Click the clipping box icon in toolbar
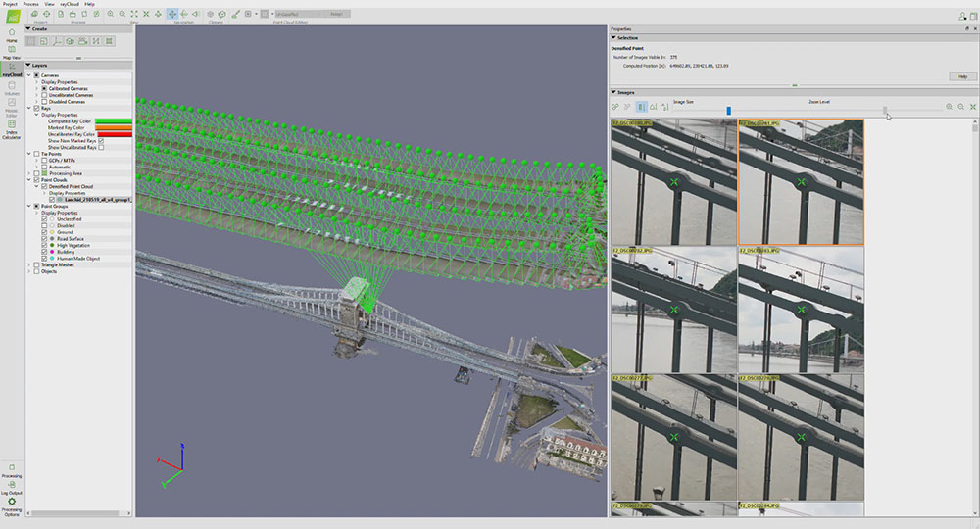980x529 pixels. click(x=210, y=14)
